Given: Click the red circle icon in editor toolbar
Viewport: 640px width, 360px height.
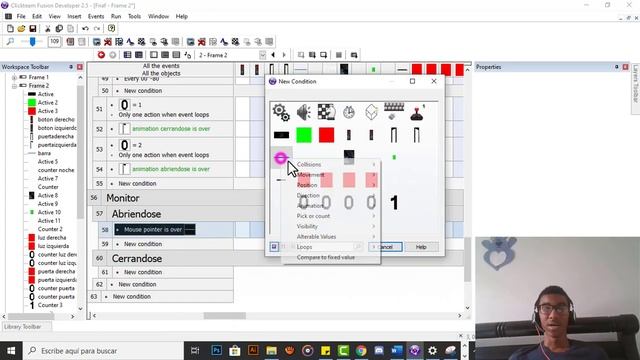Looking at the screenshot, I should coord(101,55).
